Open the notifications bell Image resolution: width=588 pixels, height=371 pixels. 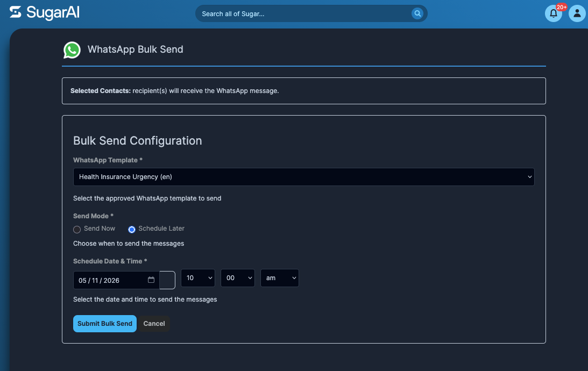coord(553,13)
